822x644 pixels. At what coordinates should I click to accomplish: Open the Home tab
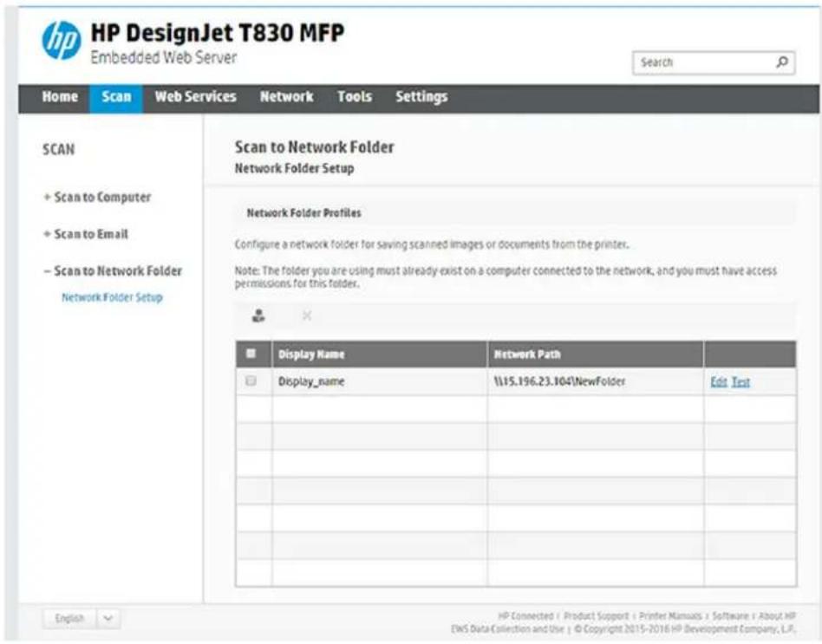60,97
